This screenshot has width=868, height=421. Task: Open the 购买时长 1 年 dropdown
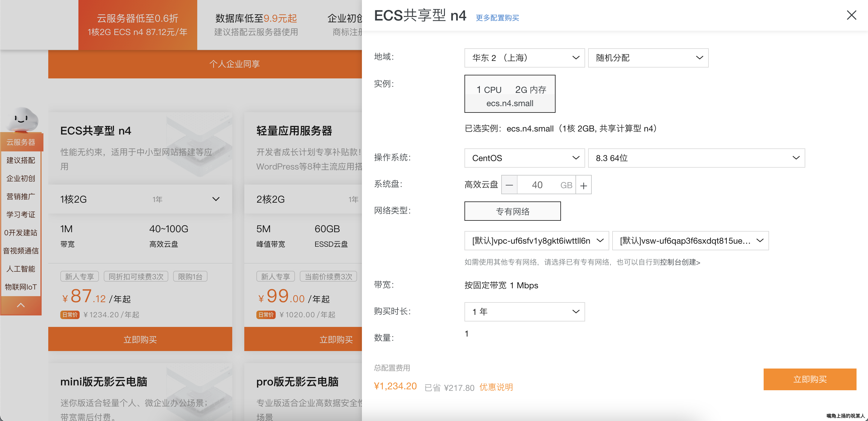click(524, 312)
